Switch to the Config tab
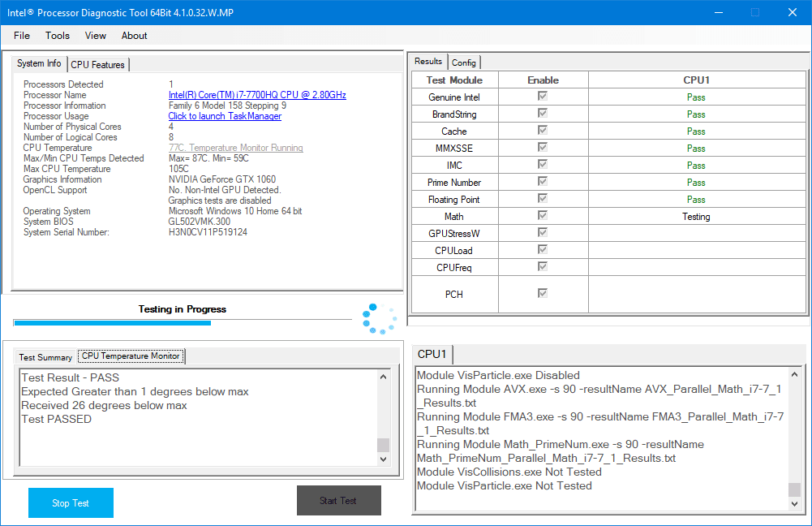812x526 pixels. tap(464, 63)
